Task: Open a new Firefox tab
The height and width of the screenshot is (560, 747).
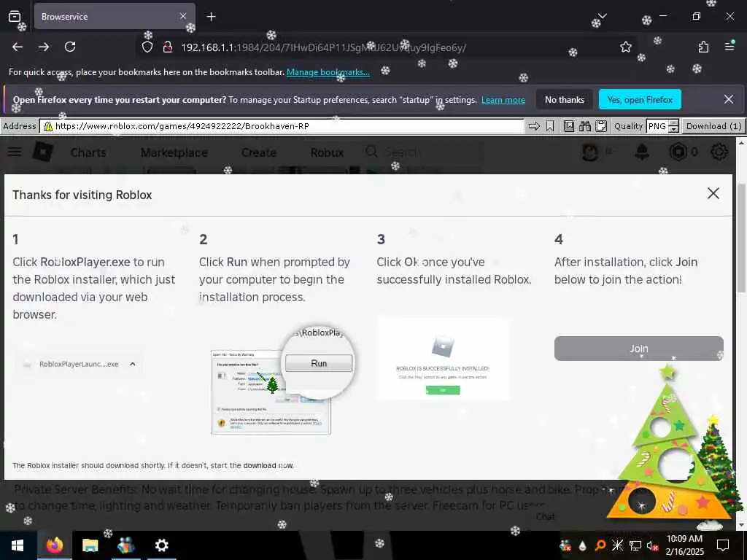Action: (x=211, y=17)
